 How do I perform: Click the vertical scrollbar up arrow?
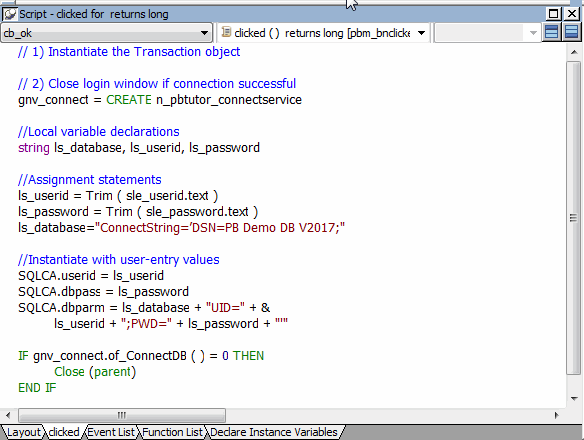tap(574, 52)
